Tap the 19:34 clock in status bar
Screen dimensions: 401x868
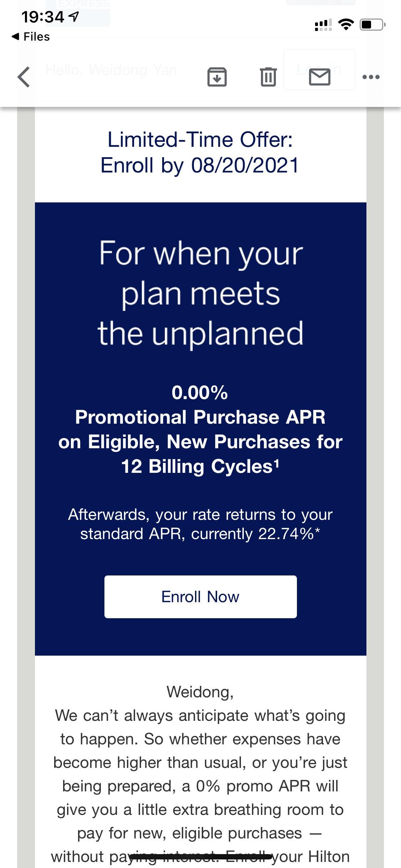[x=42, y=17]
